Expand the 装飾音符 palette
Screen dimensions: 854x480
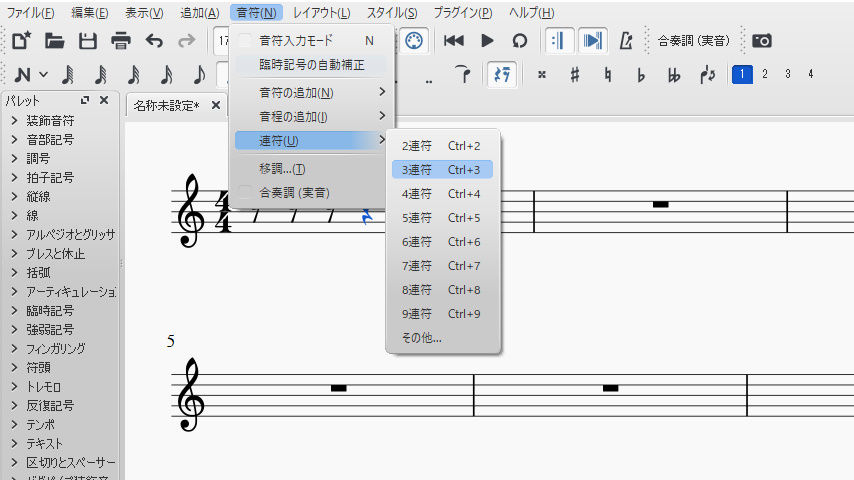pos(15,121)
